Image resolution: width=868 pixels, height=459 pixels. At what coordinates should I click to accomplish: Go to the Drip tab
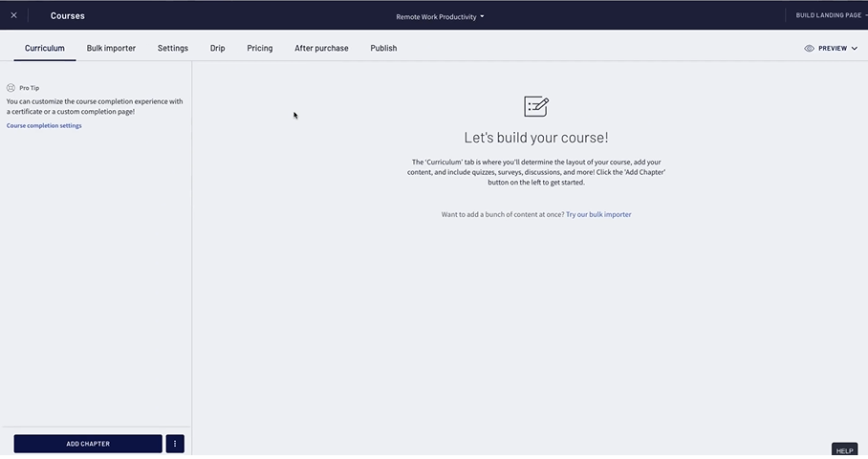tap(218, 48)
